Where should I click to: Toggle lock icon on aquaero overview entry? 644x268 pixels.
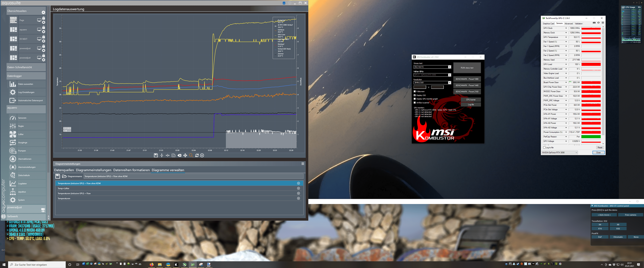pyautogui.click(x=43, y=27)
